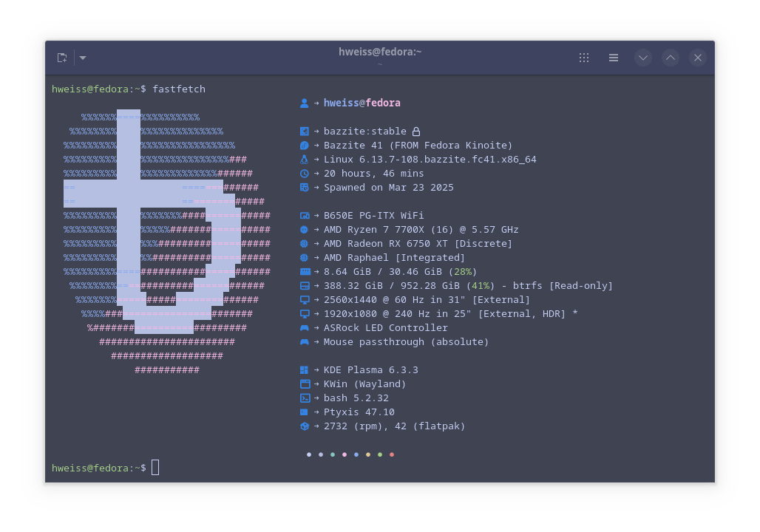Click the shell icon beside bash 5.2.32
The width and height of the screenshot is (760, 532).
pos(305,398)
